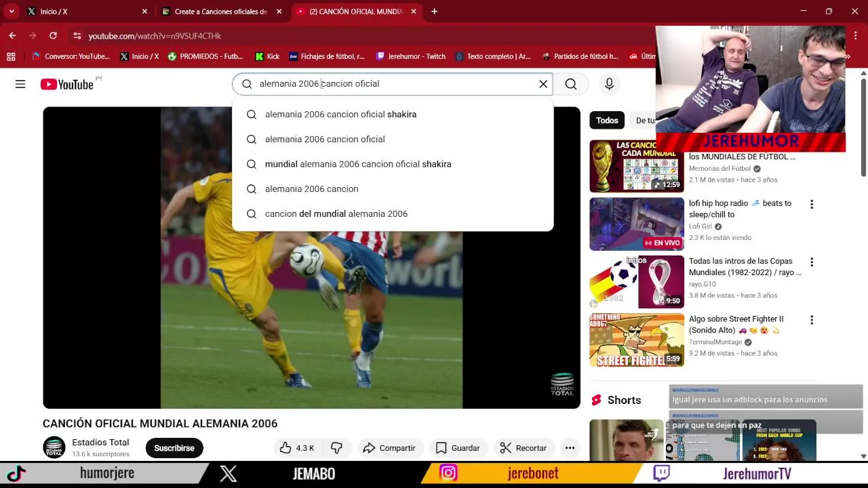Open more actions ellipsis under video
The width and height of the screenshot is (868, 488).
(x=570, y=448)
